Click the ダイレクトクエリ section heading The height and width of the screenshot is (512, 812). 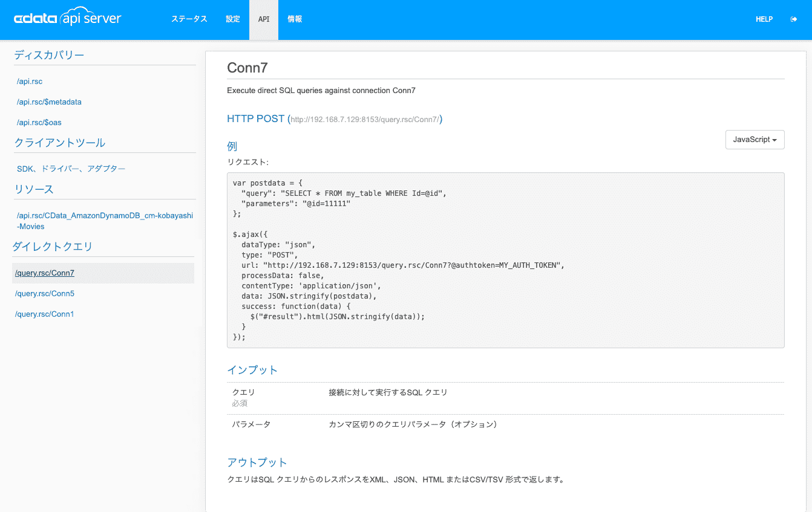[53, 247]
